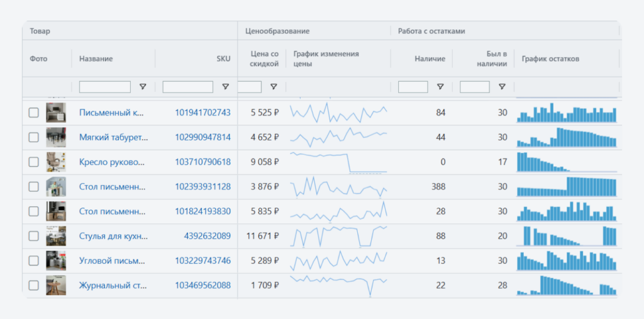Open the filter icon under Цена со скидкой

[x=273, y=87]
